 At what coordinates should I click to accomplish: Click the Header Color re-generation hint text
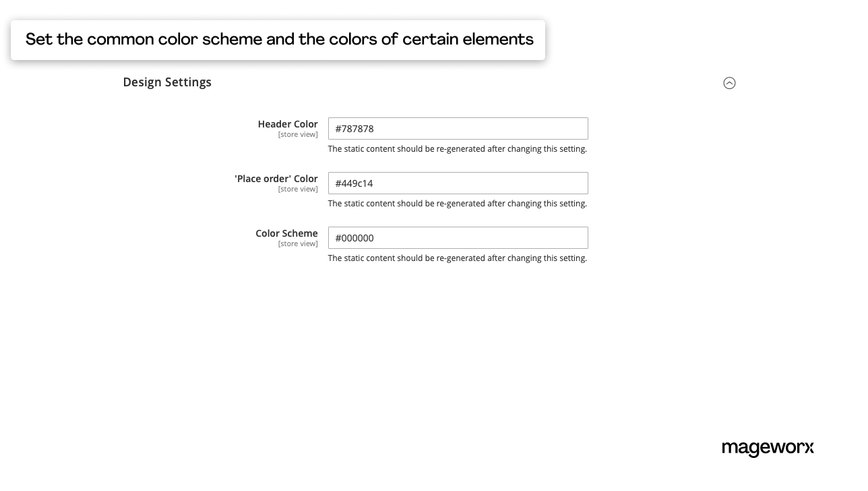click(x=458, y=148)
